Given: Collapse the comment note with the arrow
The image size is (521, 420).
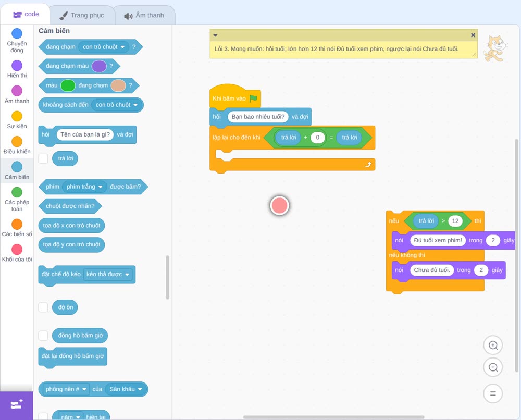Looking at the screenshot, I should 215,35.
